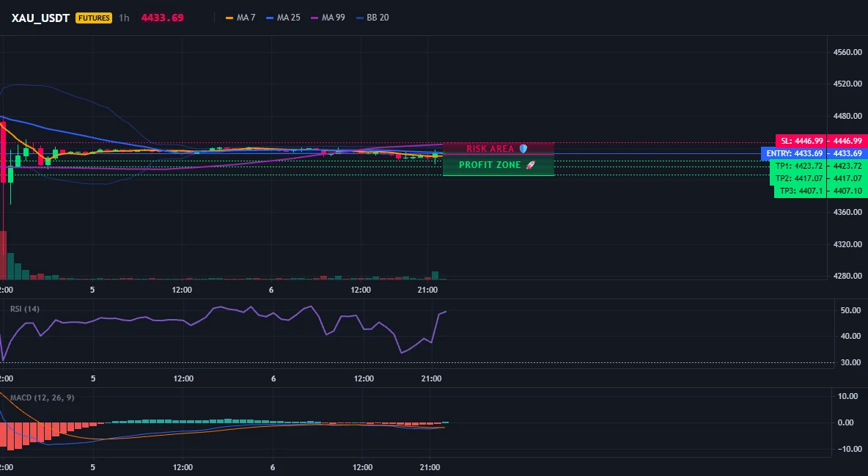This screenshot has width=868, height=476.
Task: Click the XAU_USDT symbol name
Action: pyautogui.click(x=40, y=18)
